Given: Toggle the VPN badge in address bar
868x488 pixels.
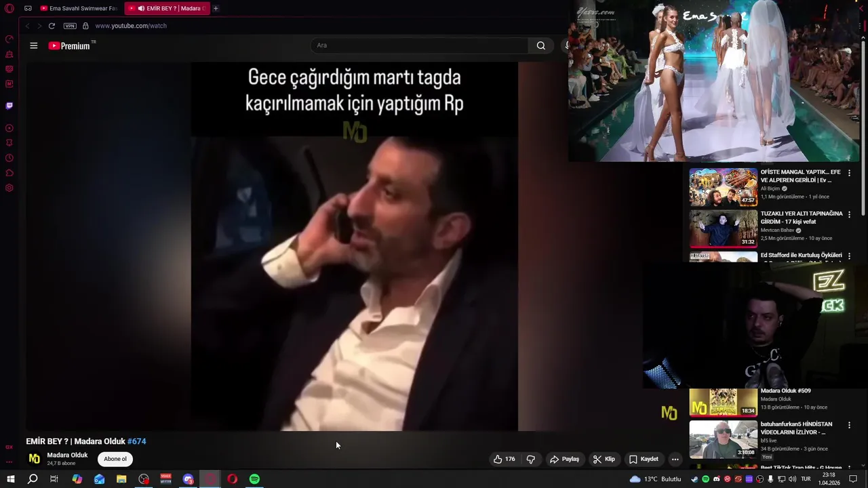Looking at the screenshot, I should point(70,26).
